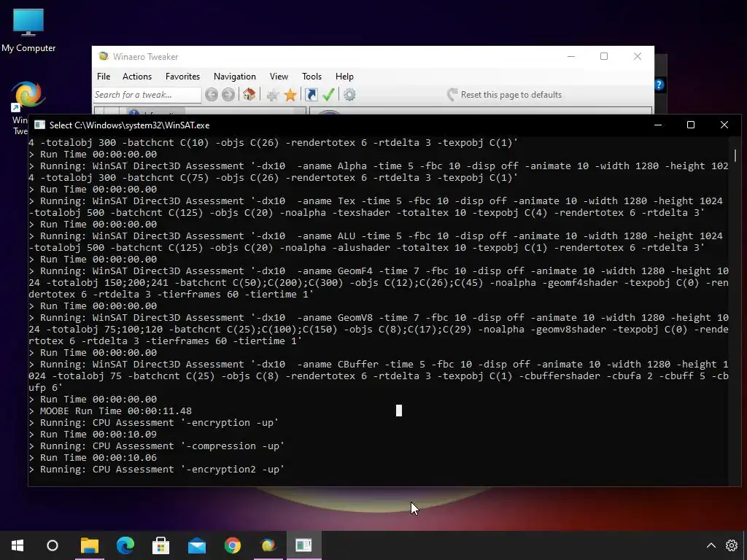Click the 'MOOBE Run Time 00:00:11.48' line
Viewport: 747px width, 560px height.
(110, 411)
